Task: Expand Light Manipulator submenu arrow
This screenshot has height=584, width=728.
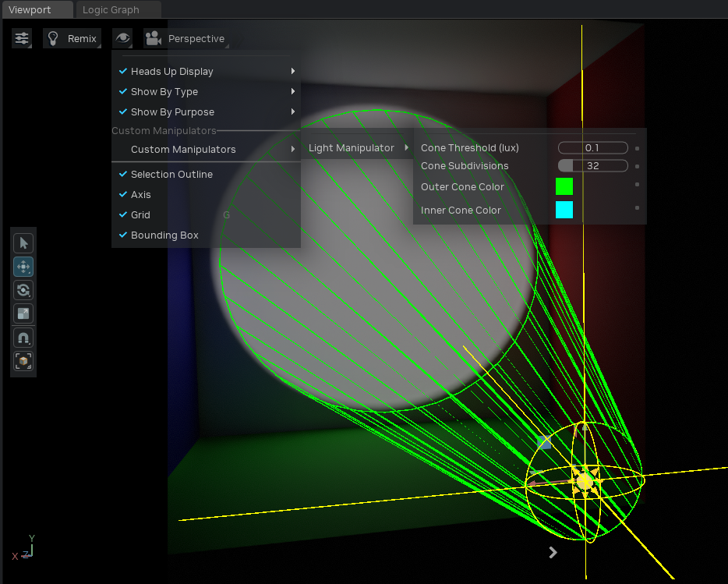Action: [x=407, y=147]
